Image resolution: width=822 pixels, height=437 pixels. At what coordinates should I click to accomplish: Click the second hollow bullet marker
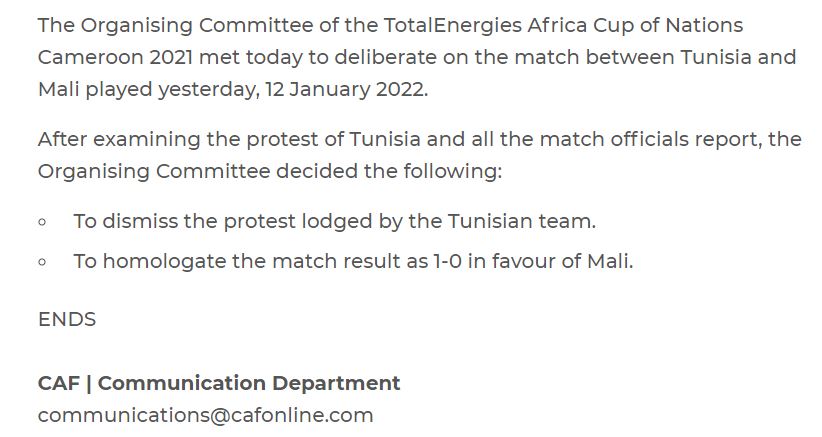(42, 262)
